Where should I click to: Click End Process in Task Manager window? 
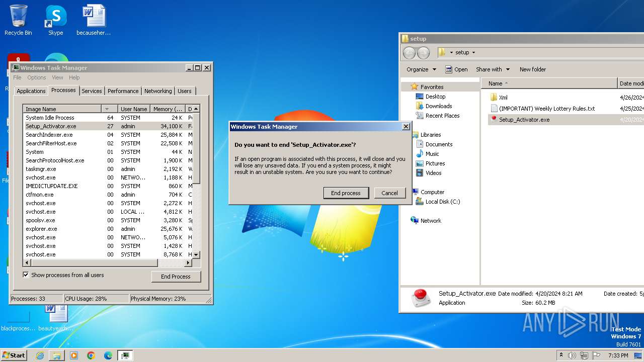coord(176,277)
